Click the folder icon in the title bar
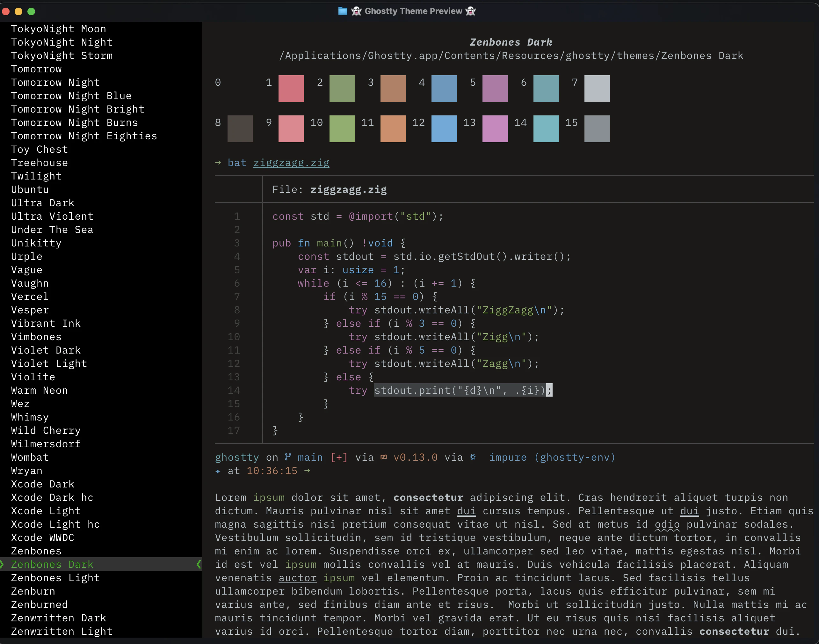 point(343,11)
